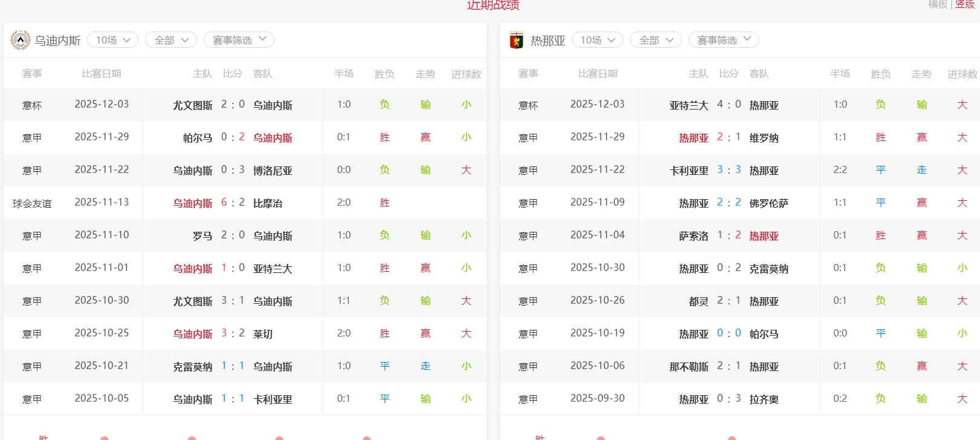This screenshot has height=440, width=980.
Task: Open the 比摩治 team link
Action: tap(268, 203)
